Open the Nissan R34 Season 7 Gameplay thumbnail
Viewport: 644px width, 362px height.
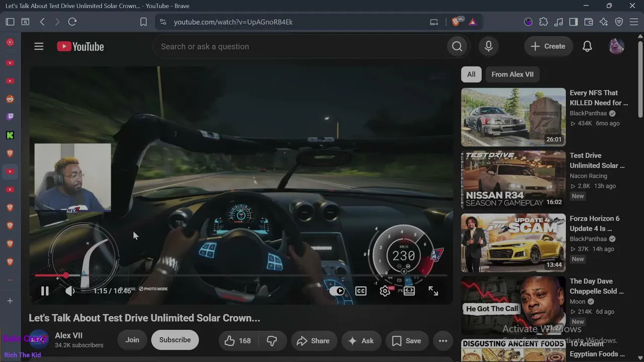[x=513, y=180]
